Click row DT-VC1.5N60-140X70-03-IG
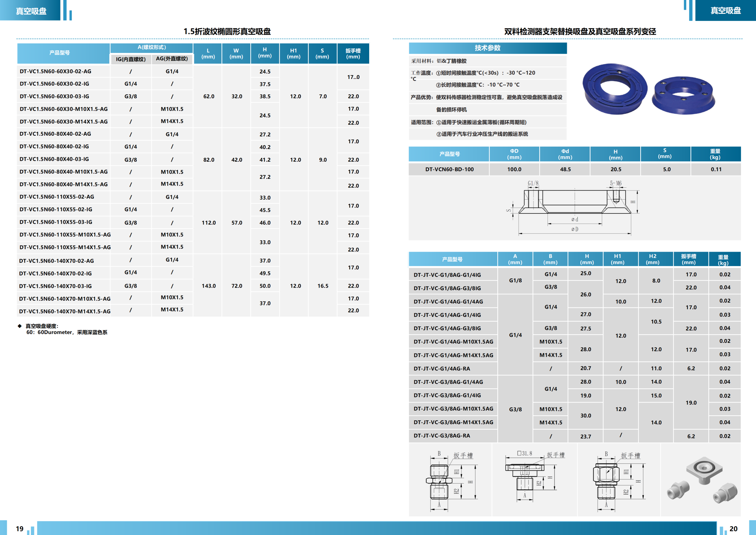 click(x=193, y=286)
